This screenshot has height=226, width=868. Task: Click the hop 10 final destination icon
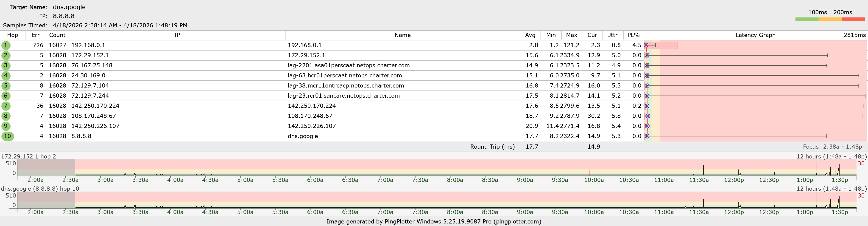[7, 136]
